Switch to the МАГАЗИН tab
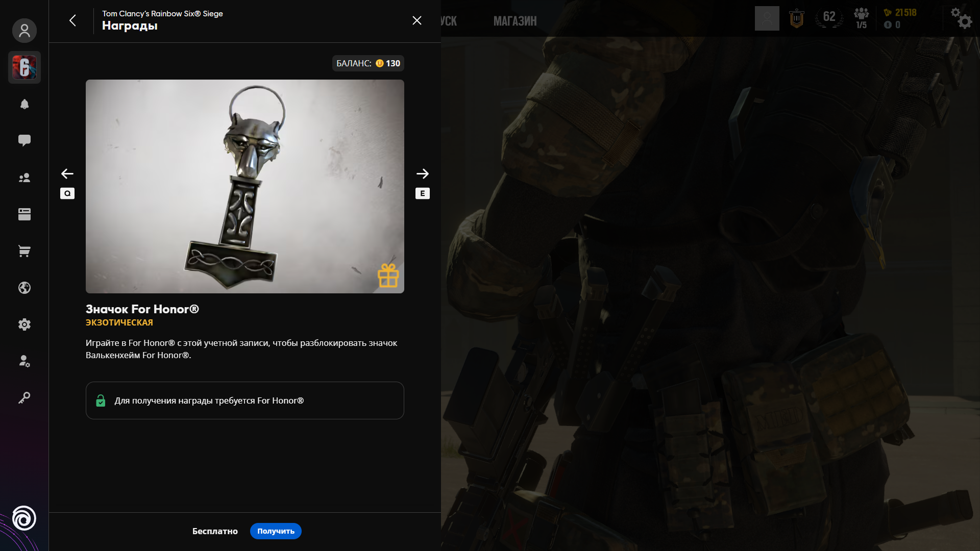Screen dimensions: 980x551 514,21
